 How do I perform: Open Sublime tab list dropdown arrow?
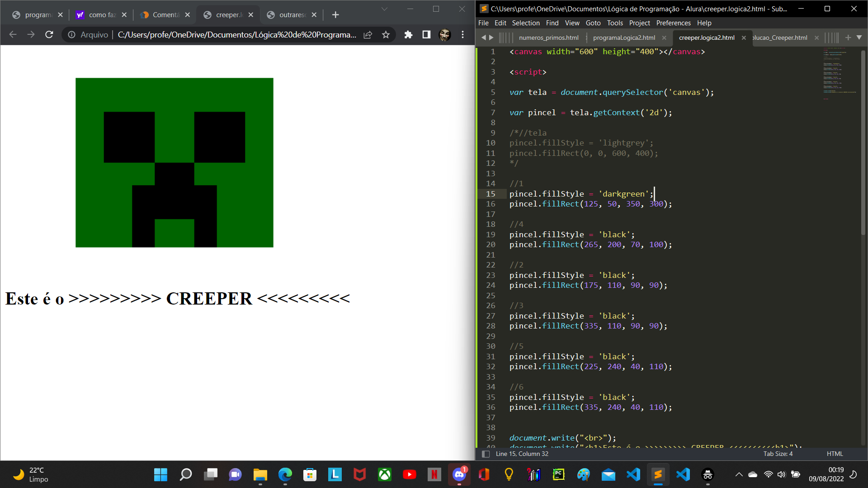point(859,38)
